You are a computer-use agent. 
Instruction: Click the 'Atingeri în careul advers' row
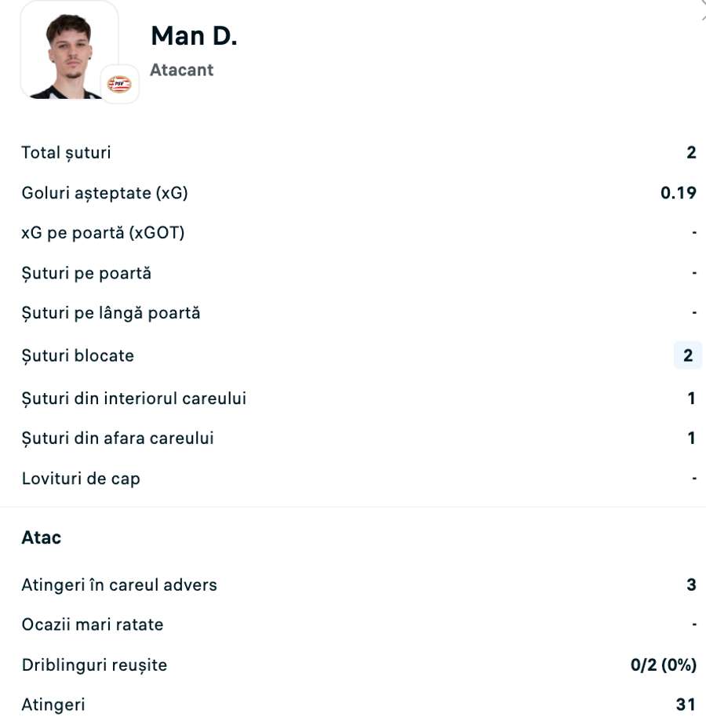pyautogui.click(x=353, y=584)
